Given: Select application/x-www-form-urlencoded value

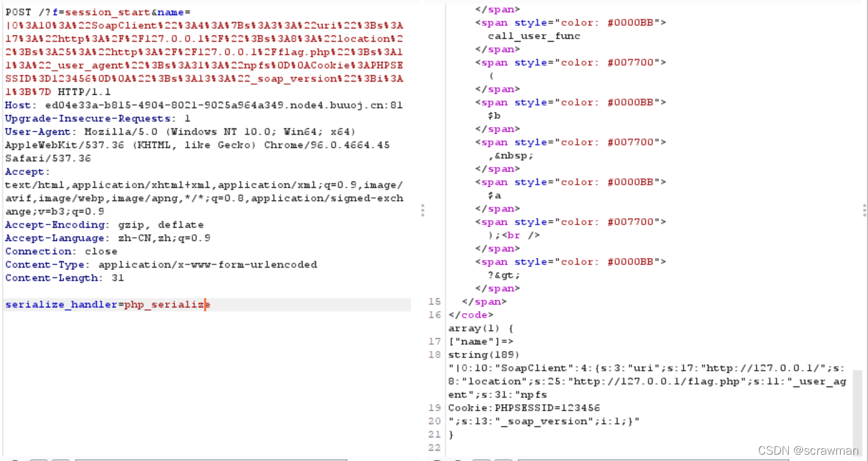Looking at the screenshot, I should coord(207,264).
